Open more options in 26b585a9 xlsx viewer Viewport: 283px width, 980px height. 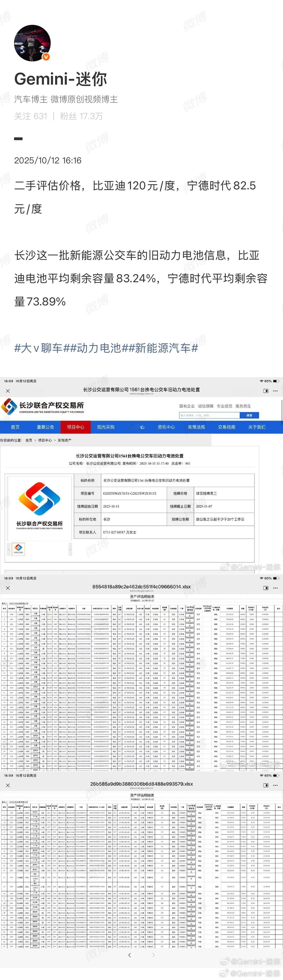275,785
